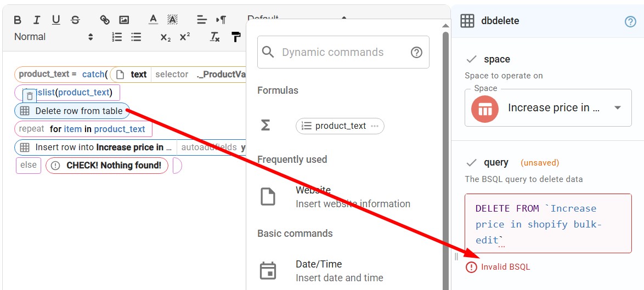Open help for the dbdelete command
644x290 pixels.
point(630,21)
